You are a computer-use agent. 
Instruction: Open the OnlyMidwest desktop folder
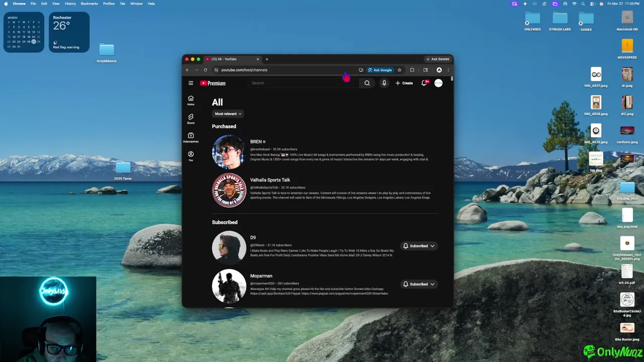107,52
